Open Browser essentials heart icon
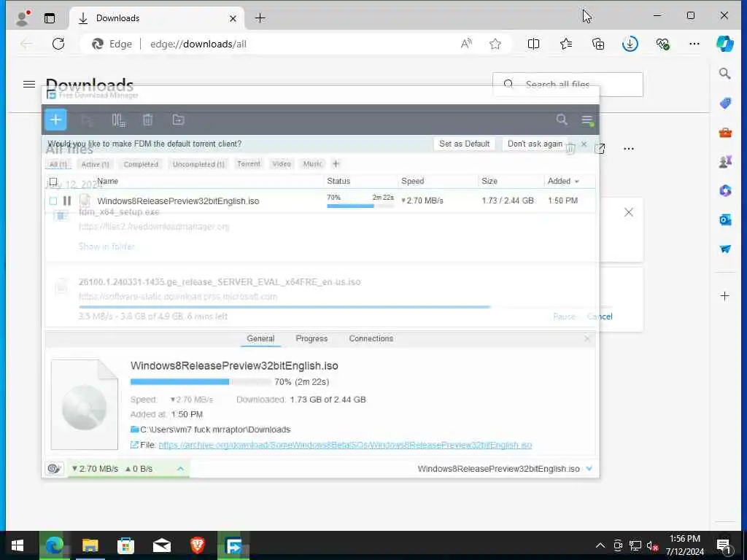This screenshot has height=560, width=747. 662,44
